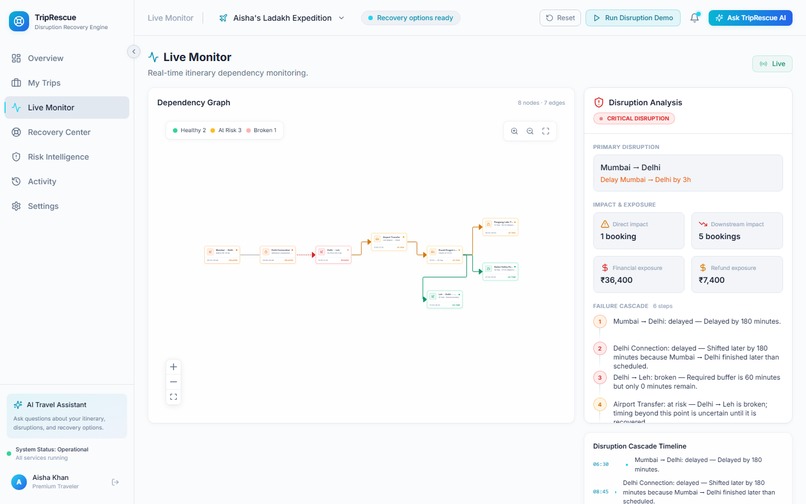Click Ask TripRescue AI
This screenshot has width=806, height=504.
750,18
